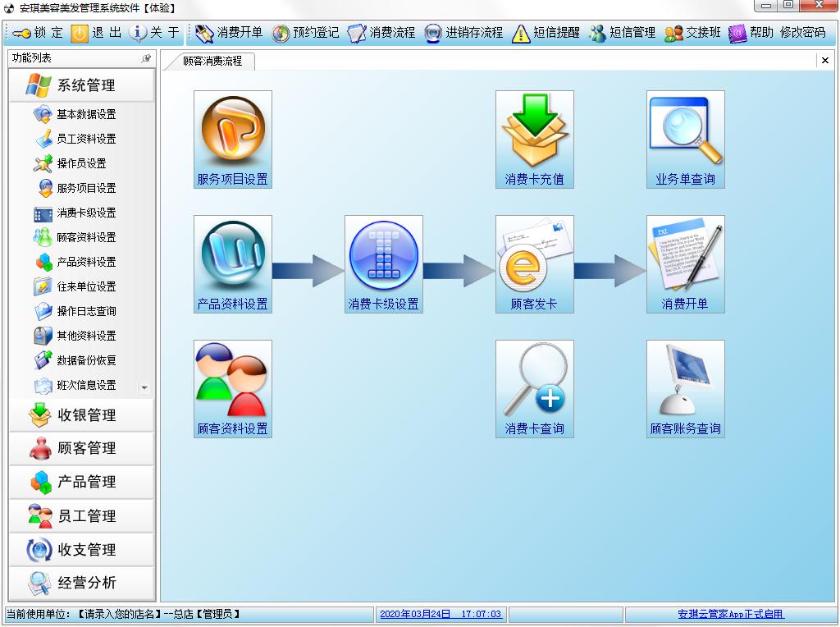The image size is (840, 627).
Task: Click 短信提醒 warning toolbar item
Action: pos(546,33)
